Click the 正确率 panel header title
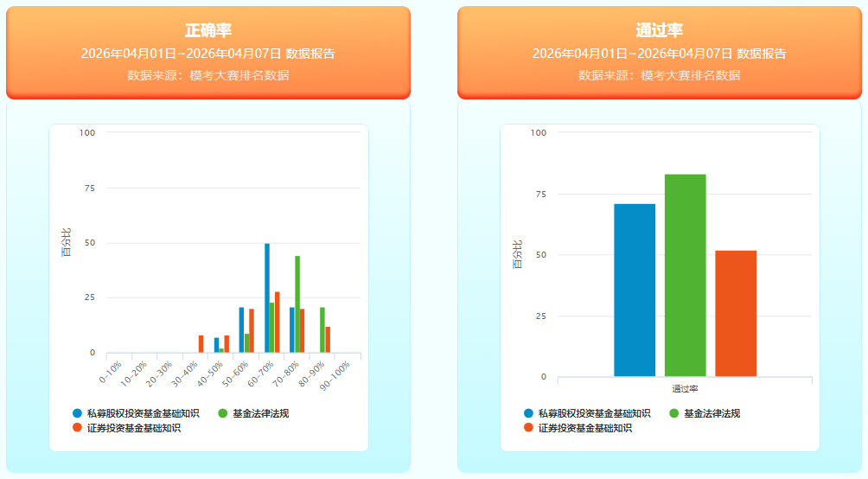868x479 pixels. [208, 30]
